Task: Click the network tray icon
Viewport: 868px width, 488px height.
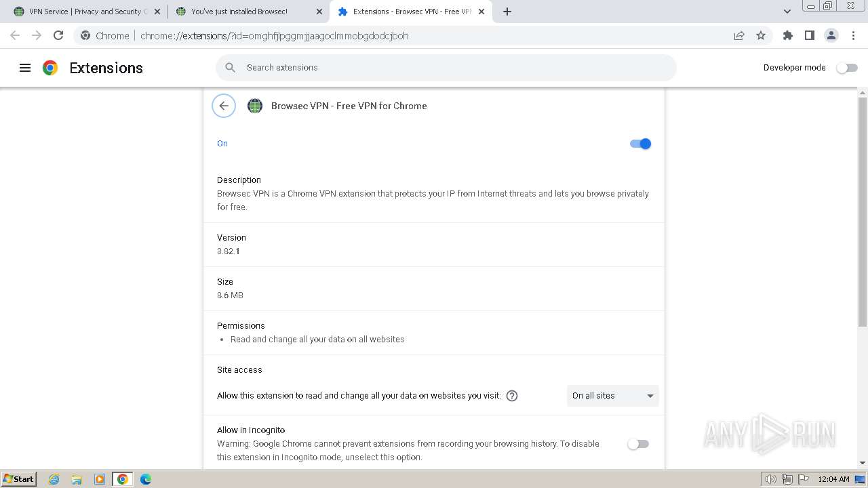Action: 787,479
